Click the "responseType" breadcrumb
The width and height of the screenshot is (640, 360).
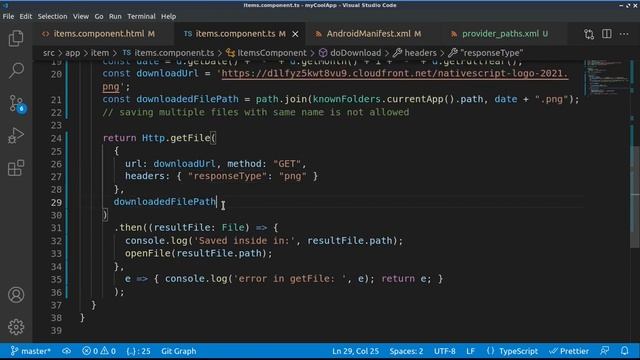click(x=491, y=53)
